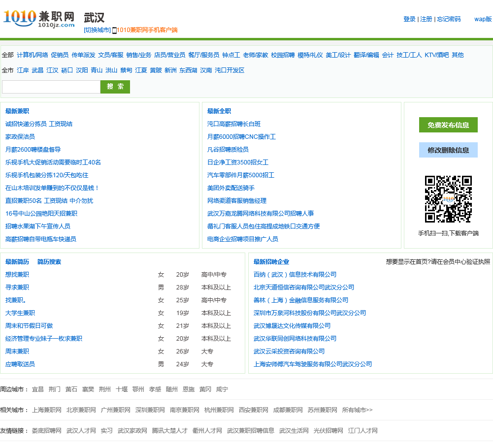493x448 pixels.
Task: Filter by 汉阳 district
Action: pos(82,70)
